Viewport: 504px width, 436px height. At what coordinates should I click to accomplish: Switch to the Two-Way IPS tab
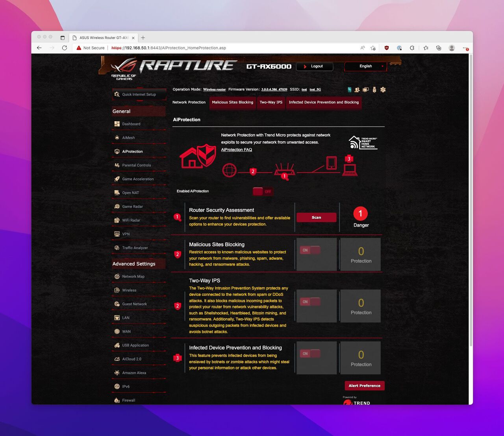(x=271, y=102)
